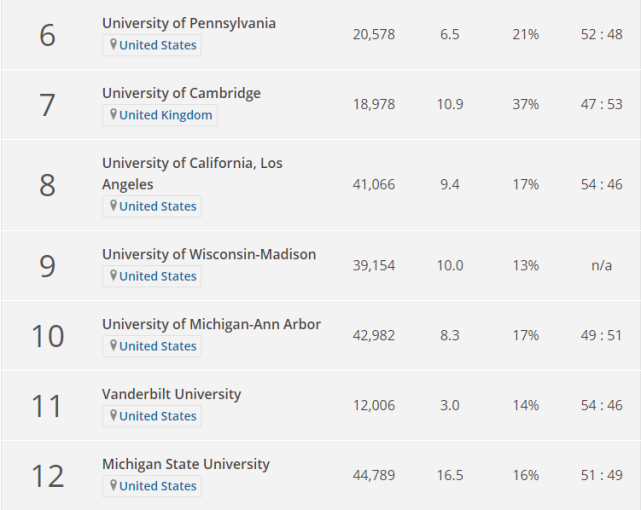
Task: Click United States tag under University of Pennsylvania
Action: tap(158, 45)
